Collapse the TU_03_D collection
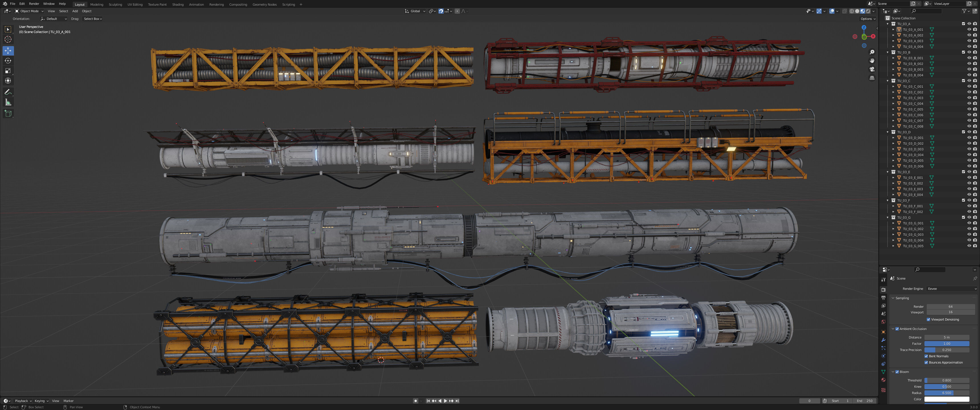The image size is (980, 410). [888, 132]
